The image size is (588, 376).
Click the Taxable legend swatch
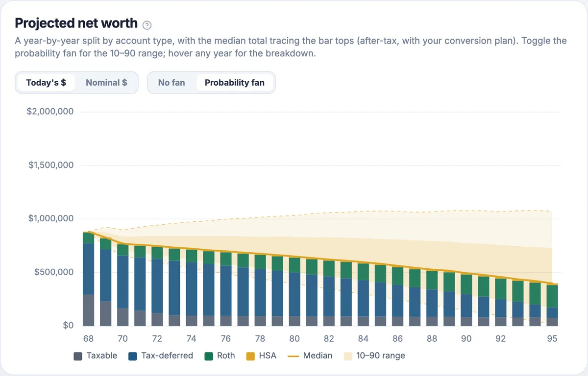(x=77, y=356)
